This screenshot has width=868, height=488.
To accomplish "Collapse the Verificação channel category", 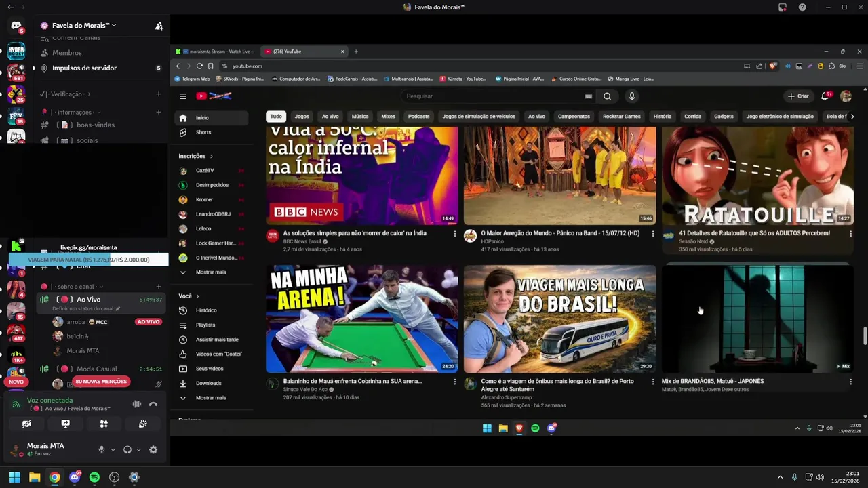I will 65,94.
